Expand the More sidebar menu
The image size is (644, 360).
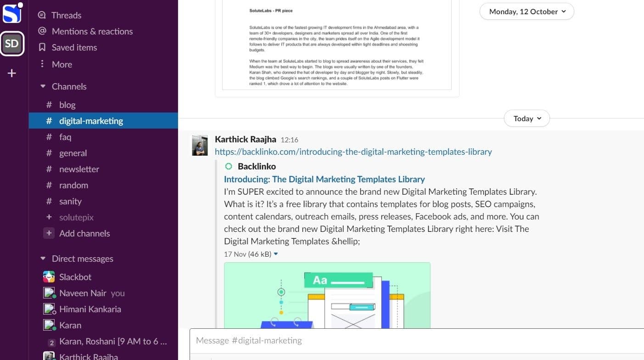pos(62,64)
